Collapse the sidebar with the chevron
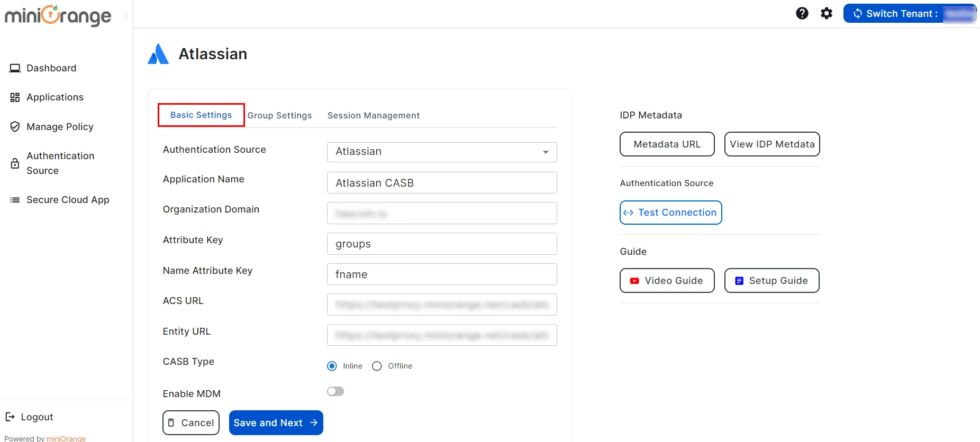Viewport: 980px width, 442px height. click(125, 16)
